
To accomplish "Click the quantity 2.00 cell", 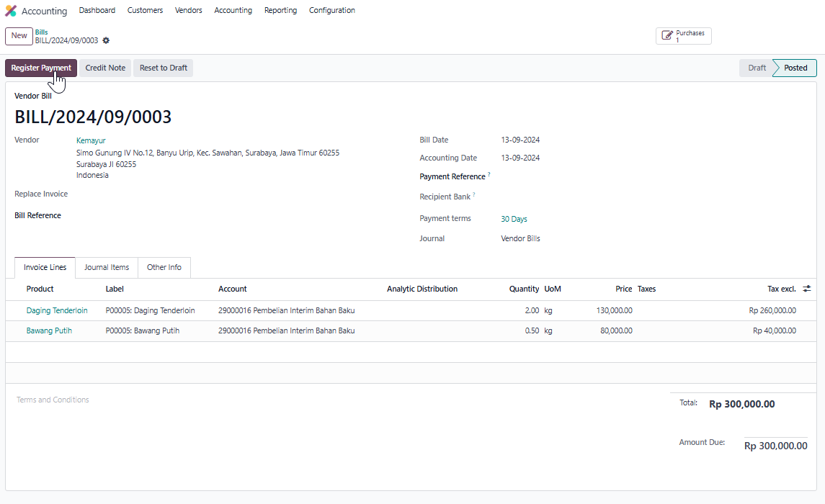I will [532, 310].
